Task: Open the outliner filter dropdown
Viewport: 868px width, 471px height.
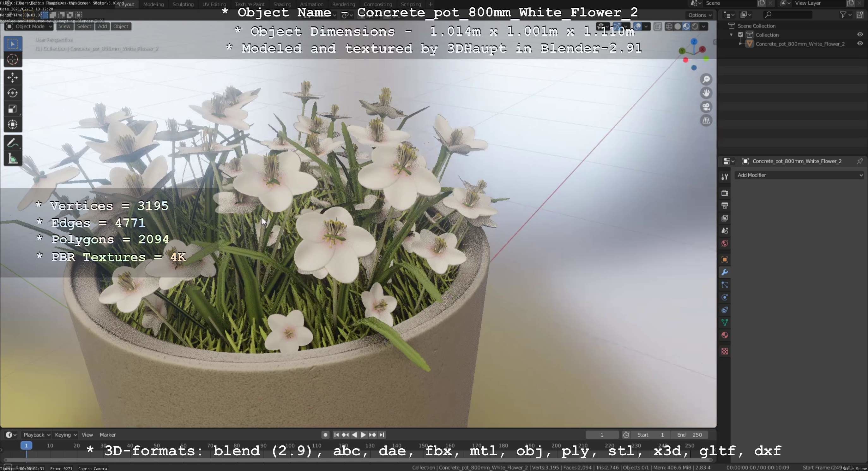Action: (846, 15)
